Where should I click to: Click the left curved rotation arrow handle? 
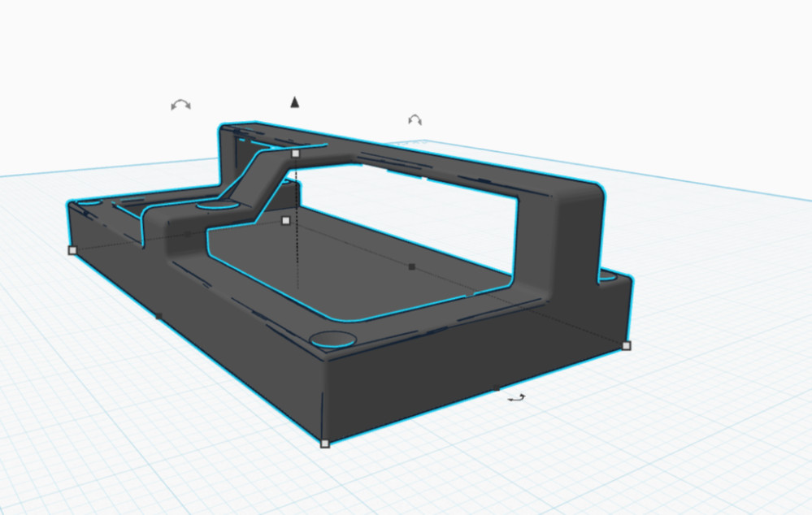point(180,104)
